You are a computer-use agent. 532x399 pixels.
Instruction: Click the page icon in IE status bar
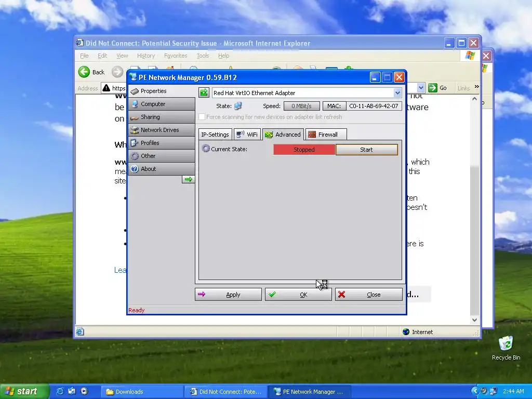(x=79, y=331)
